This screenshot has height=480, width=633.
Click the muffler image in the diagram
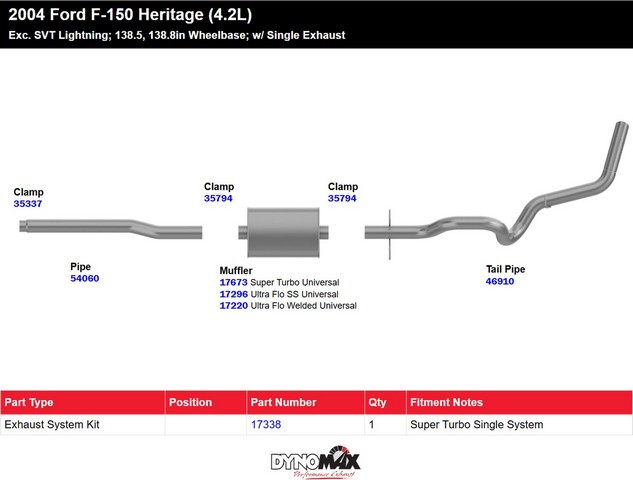[x=283, y=232]
